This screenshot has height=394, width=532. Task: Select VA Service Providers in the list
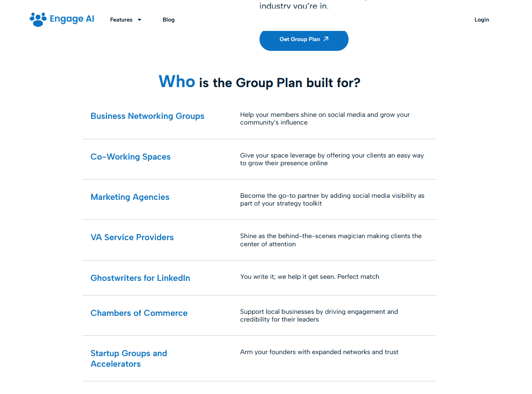pyautogui.click(x=132, y=237)
